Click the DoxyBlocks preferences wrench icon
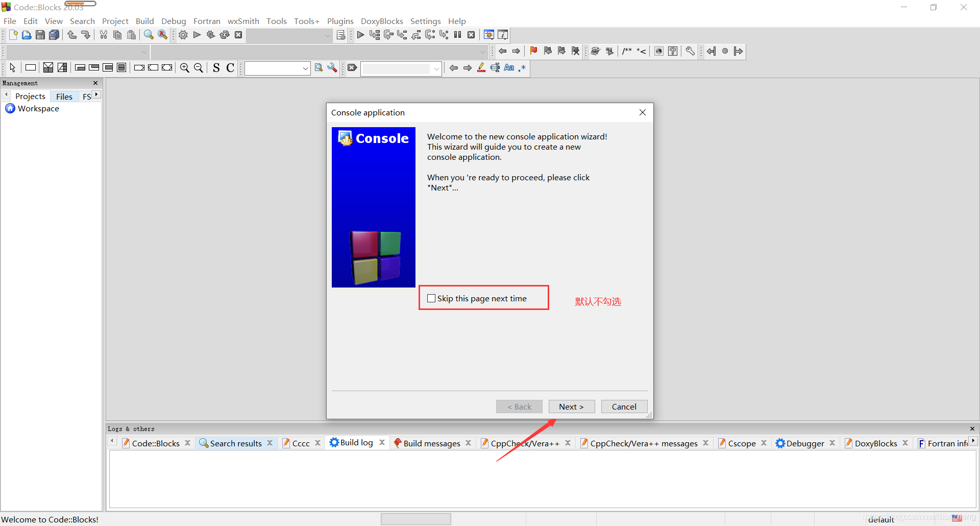The width and height of the screenshot is (980, 526). tap(690, 51)
